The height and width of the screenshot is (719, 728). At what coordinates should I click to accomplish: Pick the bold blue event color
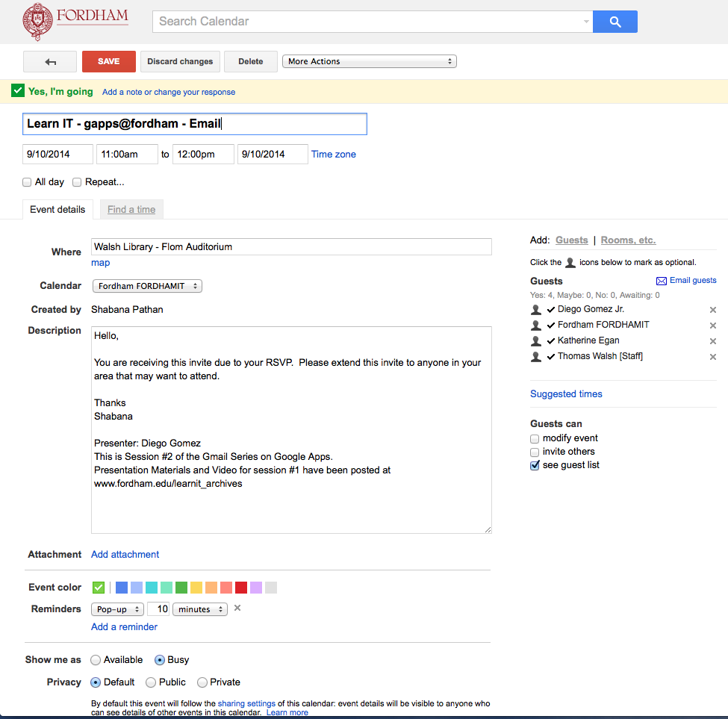[122, 588]
